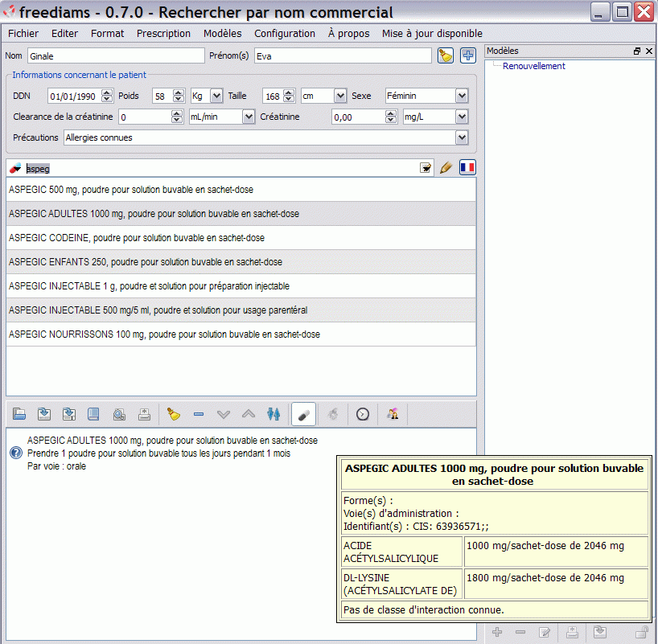Remove a template with the grey minus icon

pos(520,632)
